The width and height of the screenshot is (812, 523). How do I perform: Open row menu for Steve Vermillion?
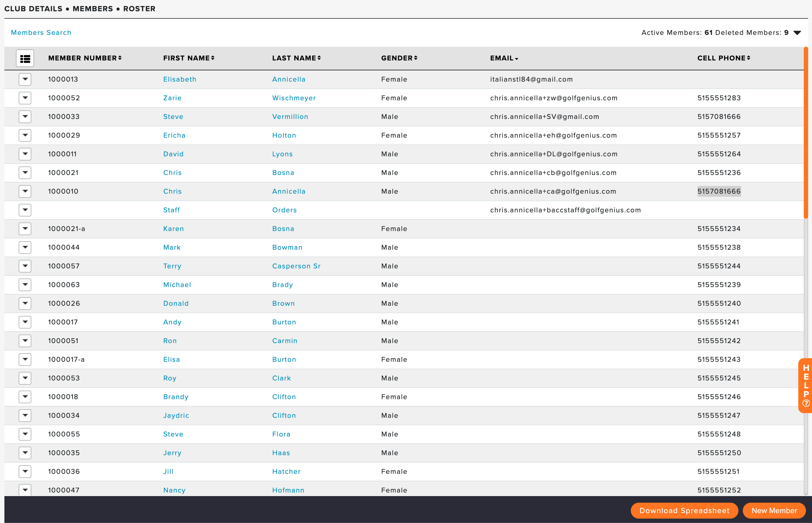(25, 117)
